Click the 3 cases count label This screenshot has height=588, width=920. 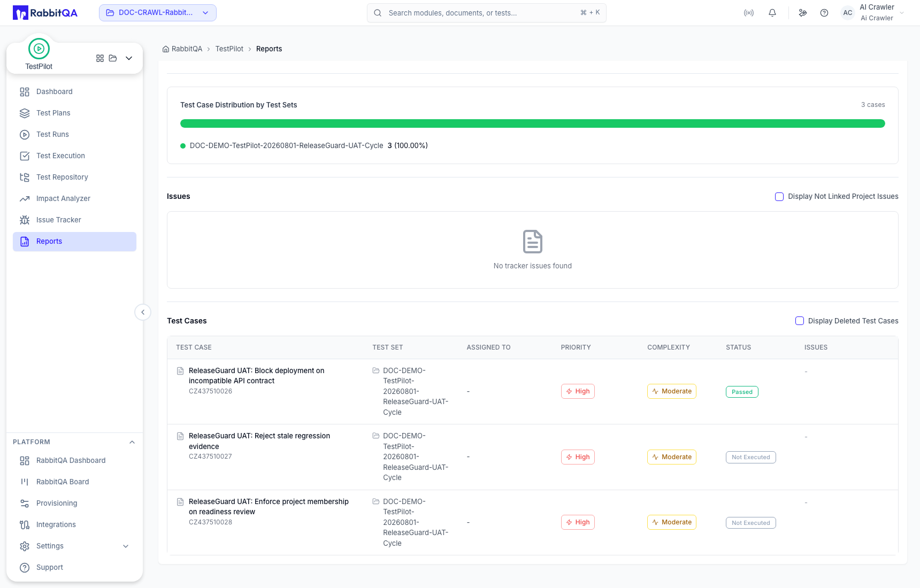pos(873,105)
